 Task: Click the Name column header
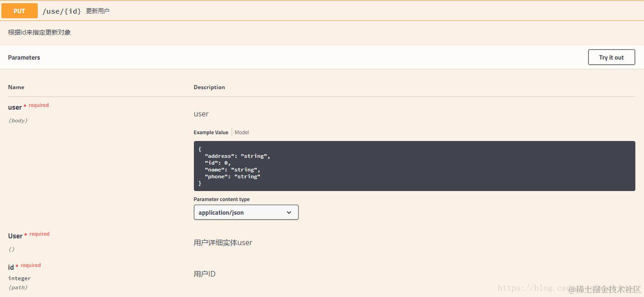point(16,87)
